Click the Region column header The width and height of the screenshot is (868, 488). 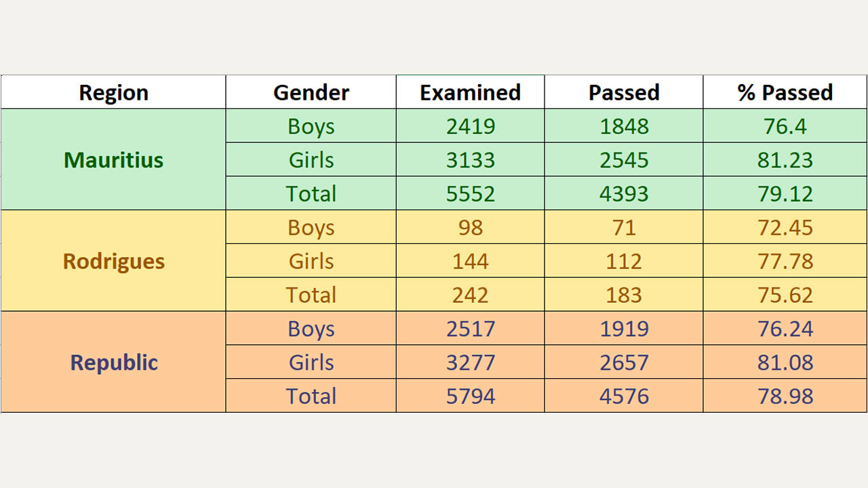click(113, 92)
